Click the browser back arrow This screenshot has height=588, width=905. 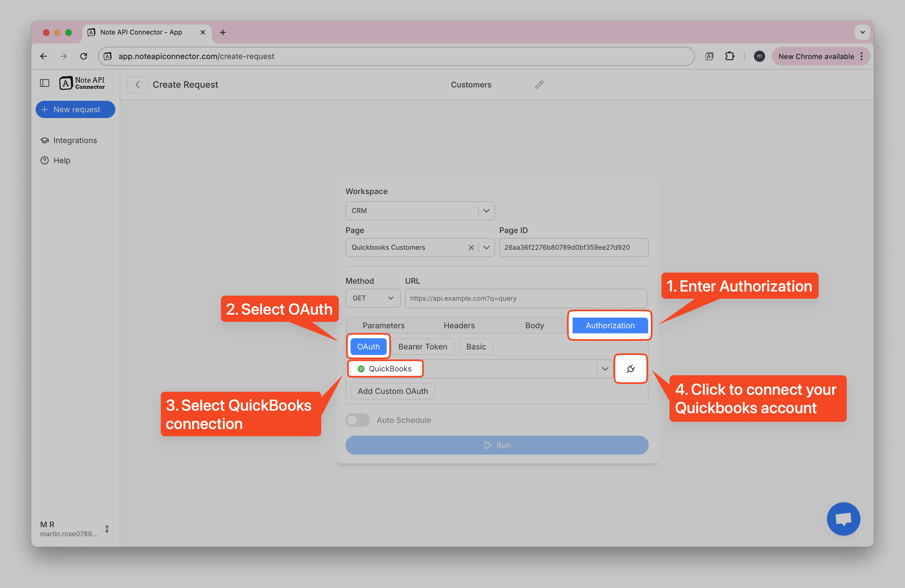click(44, 56)
